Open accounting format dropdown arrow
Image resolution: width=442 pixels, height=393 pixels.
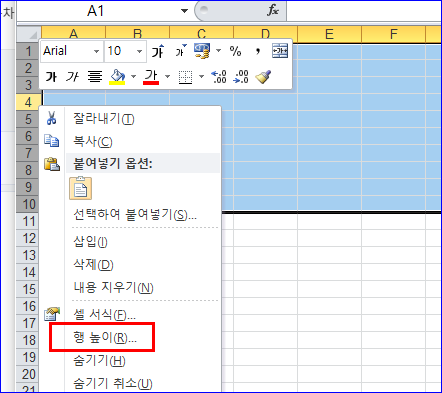click(x=218, y=51)
